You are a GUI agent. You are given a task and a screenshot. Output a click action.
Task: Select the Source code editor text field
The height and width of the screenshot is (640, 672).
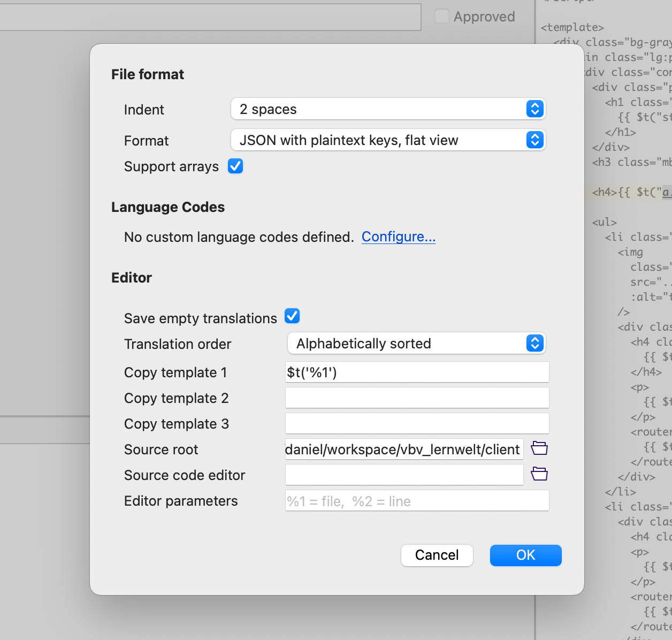coord(404,475)
